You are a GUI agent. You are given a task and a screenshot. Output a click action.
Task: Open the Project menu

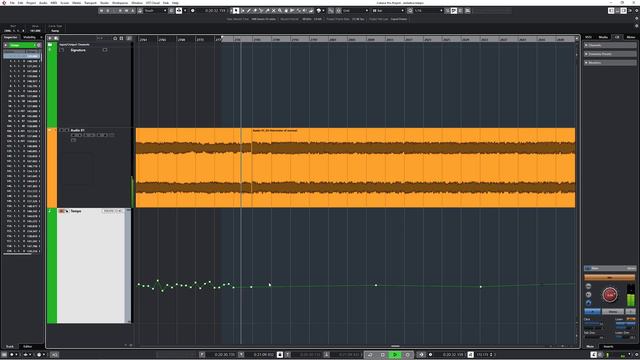[31, 3]
